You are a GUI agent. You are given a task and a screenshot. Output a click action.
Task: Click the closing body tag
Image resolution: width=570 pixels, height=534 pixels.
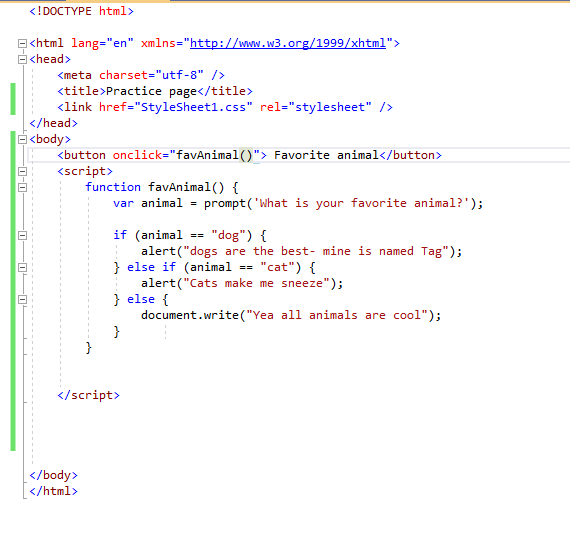53,475
